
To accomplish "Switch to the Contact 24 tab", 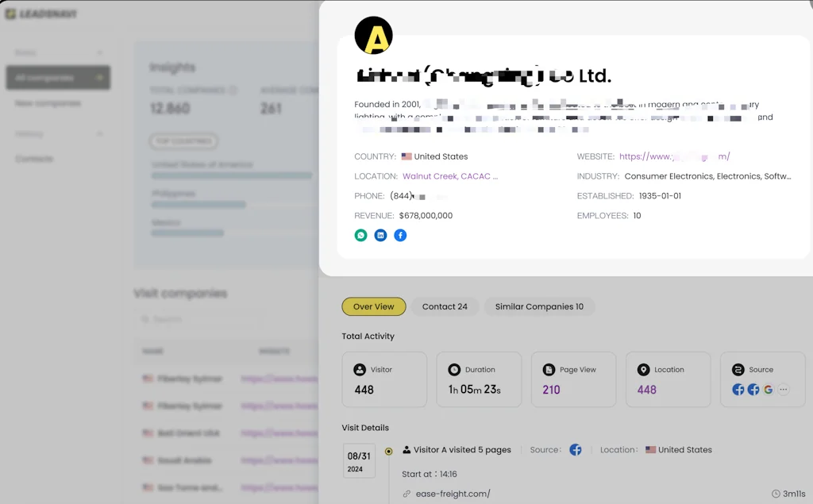I will pyautogui.click(x=445, y=306).
